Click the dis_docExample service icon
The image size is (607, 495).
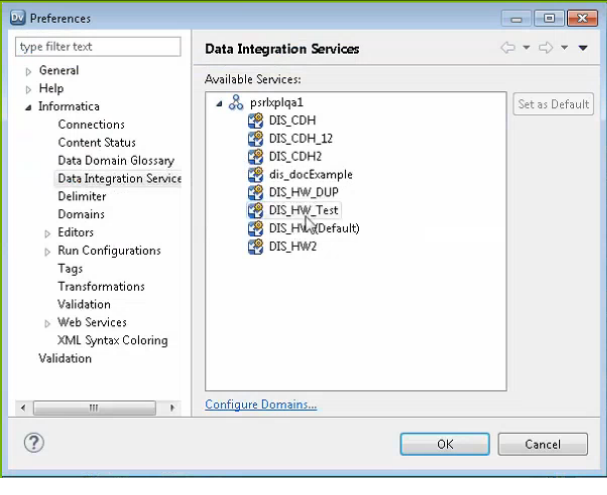coord(255,175)
